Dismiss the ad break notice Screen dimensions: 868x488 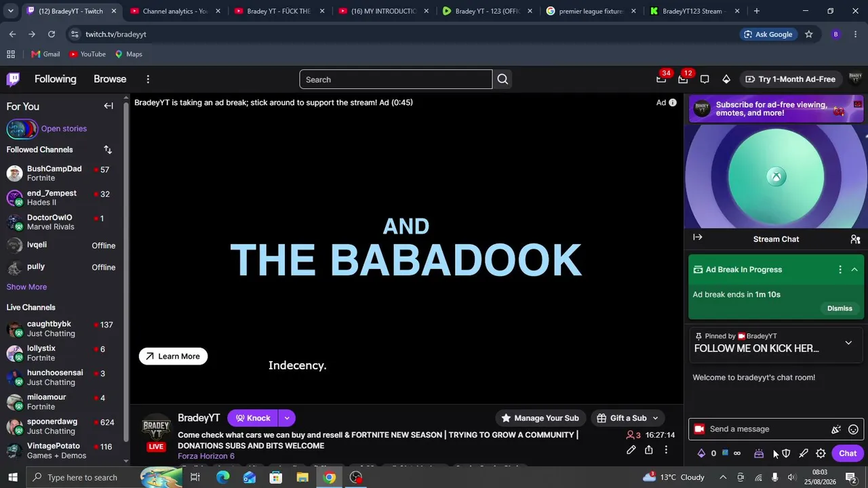(840, 308)
